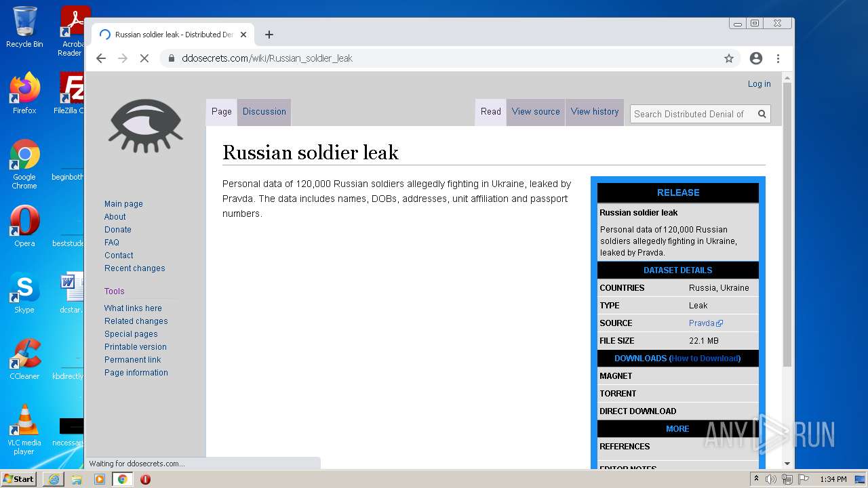Open the Donate sidebar link

coord(118,230)
